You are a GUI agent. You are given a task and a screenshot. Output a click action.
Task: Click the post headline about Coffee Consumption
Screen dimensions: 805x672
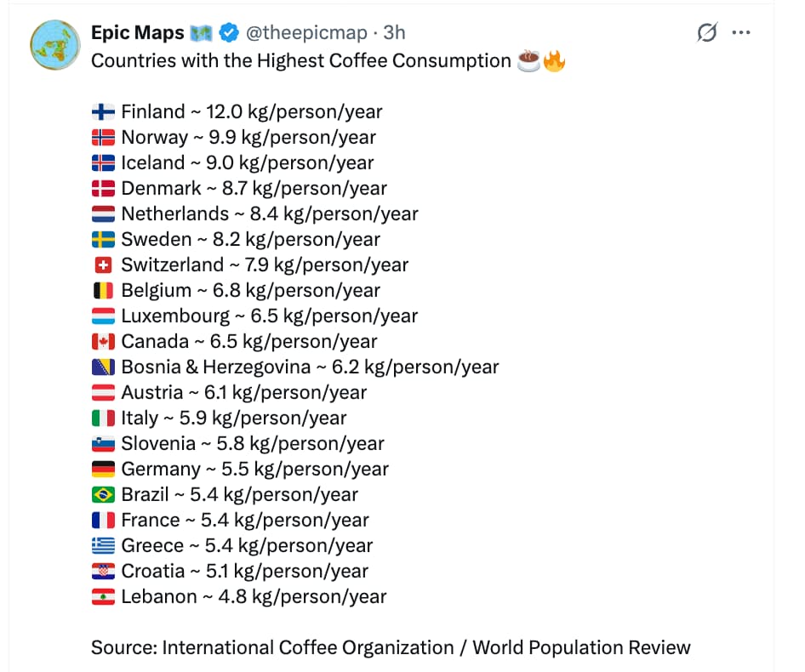coord(301,60)
